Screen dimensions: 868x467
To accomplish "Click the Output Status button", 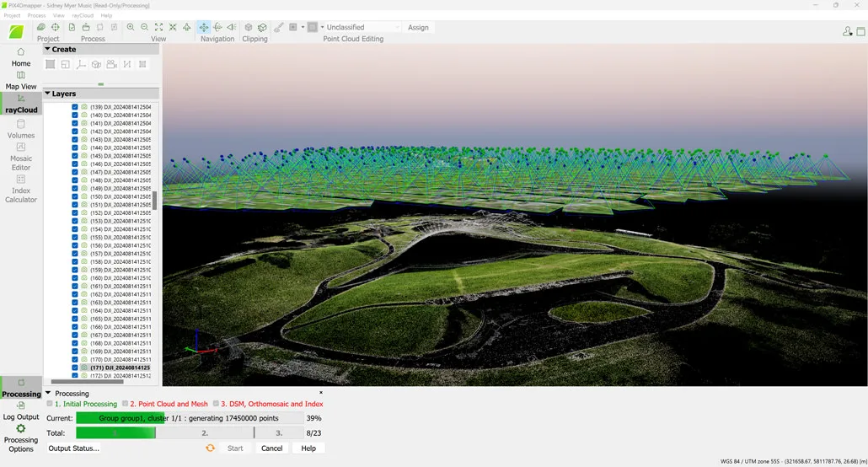I will (x=73, y=448).
